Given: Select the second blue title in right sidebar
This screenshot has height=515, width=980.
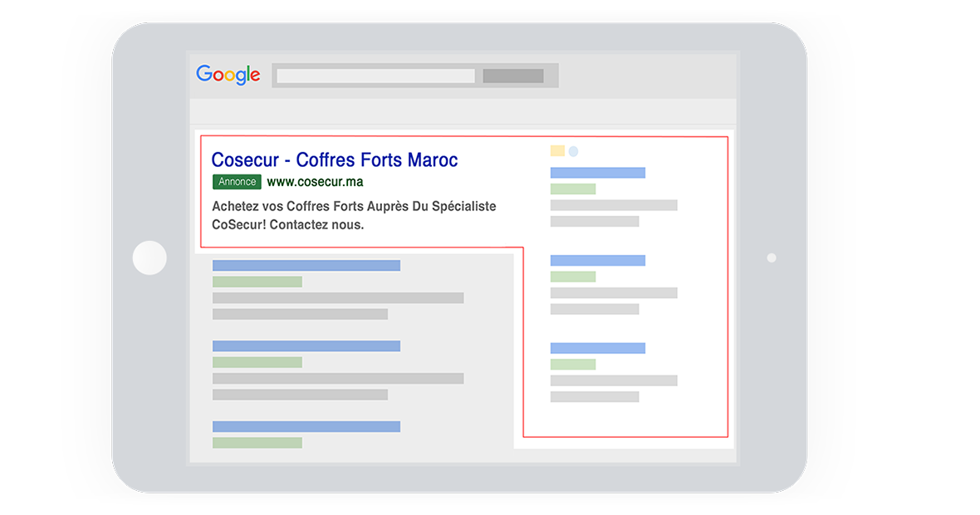Looking at the screenshot, I should (x=598, y=261).
